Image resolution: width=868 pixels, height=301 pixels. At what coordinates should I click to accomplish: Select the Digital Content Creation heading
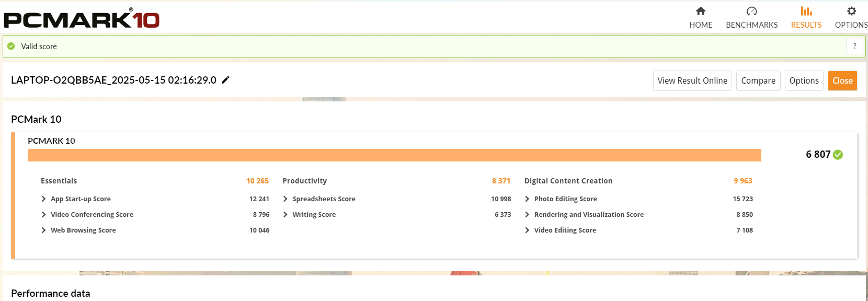tap(568, 181)
